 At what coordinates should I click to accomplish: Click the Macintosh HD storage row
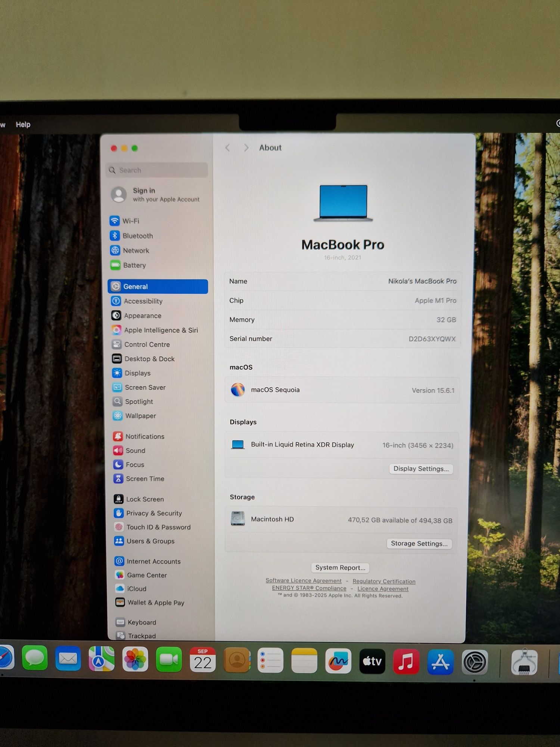341,520
